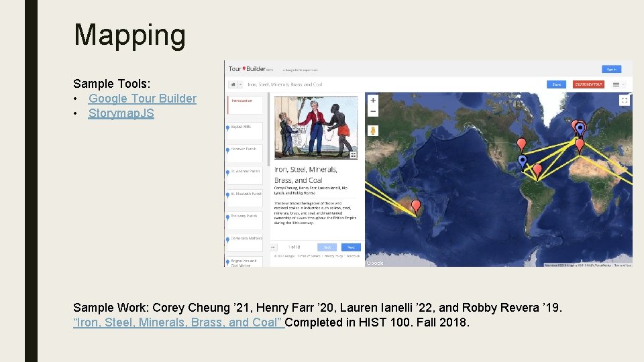Click the blue Share button

point(557,84)
